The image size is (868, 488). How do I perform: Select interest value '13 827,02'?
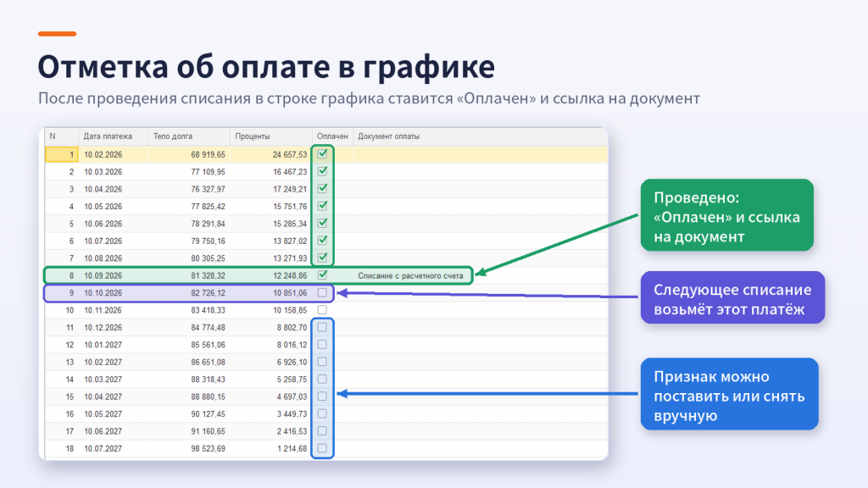click(290, 241)
